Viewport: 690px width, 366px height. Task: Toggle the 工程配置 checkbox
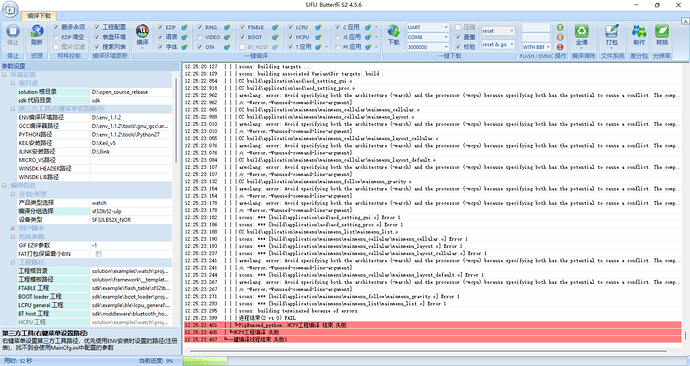pos(97,27)
